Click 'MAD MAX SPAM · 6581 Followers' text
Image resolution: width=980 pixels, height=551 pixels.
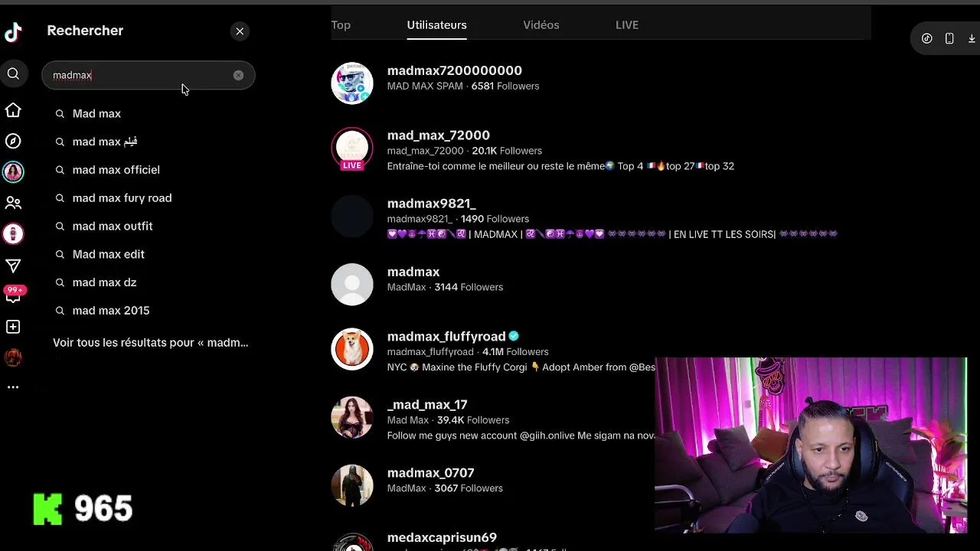pyautogui.click(x=462, y=86)
